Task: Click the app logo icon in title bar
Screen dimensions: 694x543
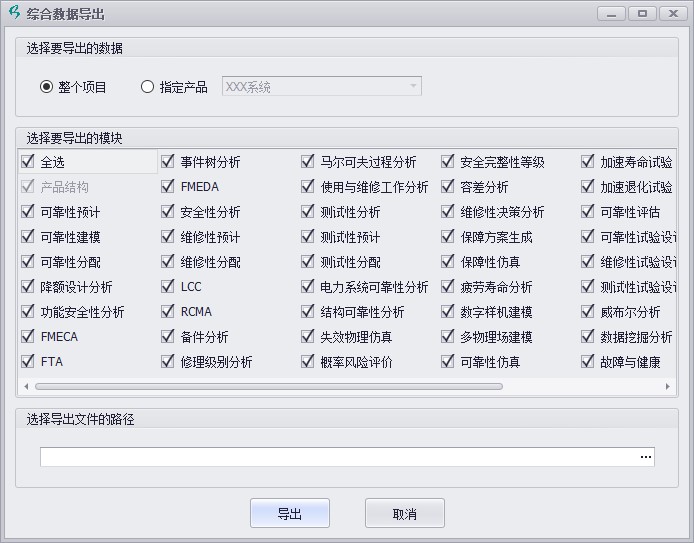Action: pyautogui.click(x=13, y=14)
